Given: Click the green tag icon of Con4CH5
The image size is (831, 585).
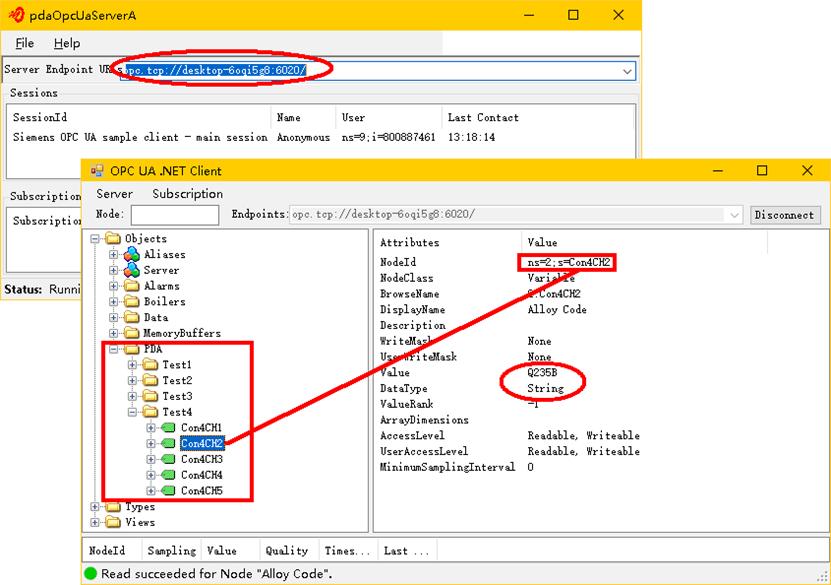Looking at the screenshot, I should click(x=168, y=491).
